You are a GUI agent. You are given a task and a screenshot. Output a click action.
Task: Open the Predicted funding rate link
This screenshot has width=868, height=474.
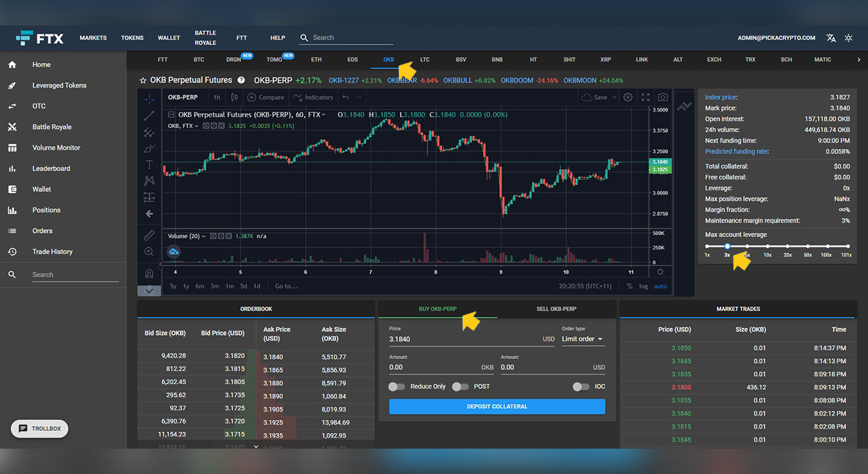pos(736,151)
